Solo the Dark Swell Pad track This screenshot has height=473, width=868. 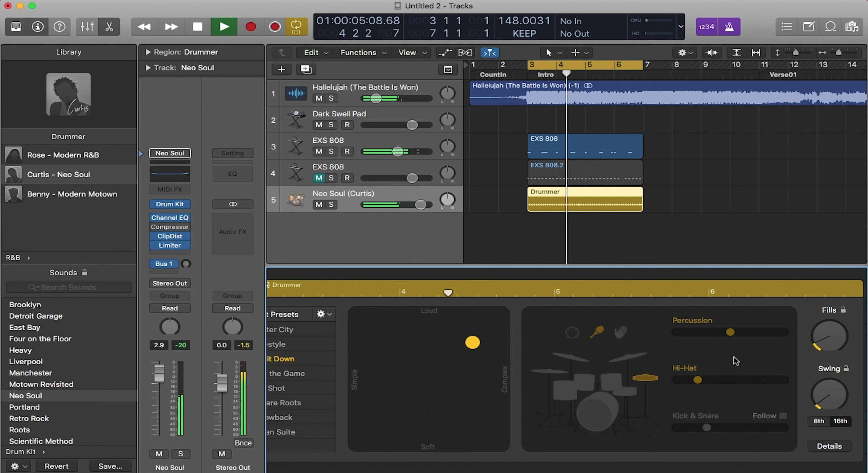coord(331,125)
